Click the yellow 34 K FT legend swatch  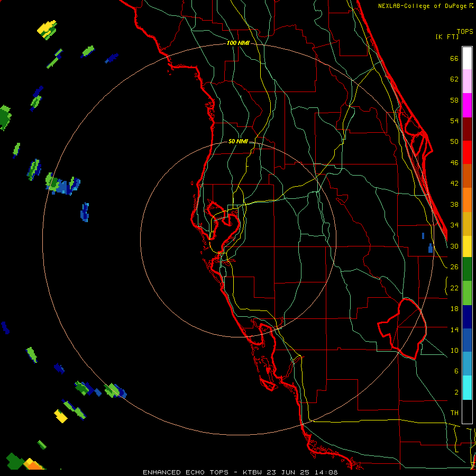(467, 246)
